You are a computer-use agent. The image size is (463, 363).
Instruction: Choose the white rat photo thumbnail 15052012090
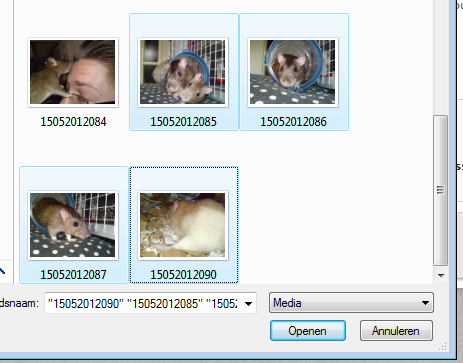point(183,225)
